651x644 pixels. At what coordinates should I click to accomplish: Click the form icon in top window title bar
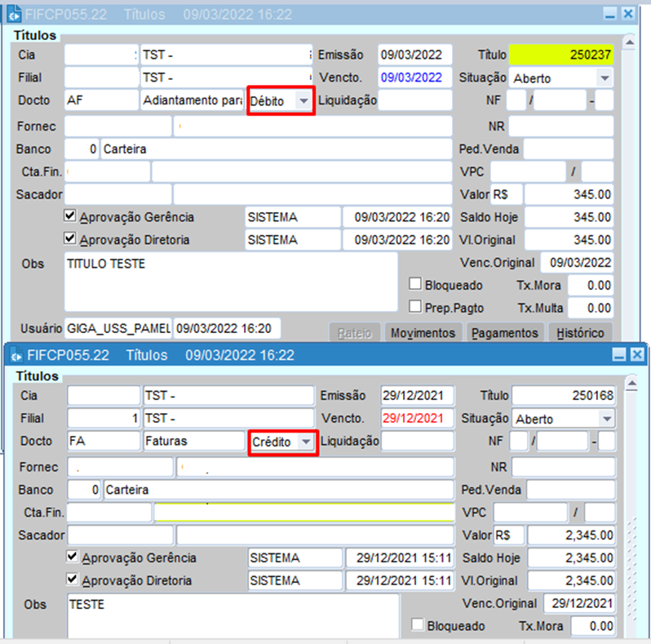(15, 15)
